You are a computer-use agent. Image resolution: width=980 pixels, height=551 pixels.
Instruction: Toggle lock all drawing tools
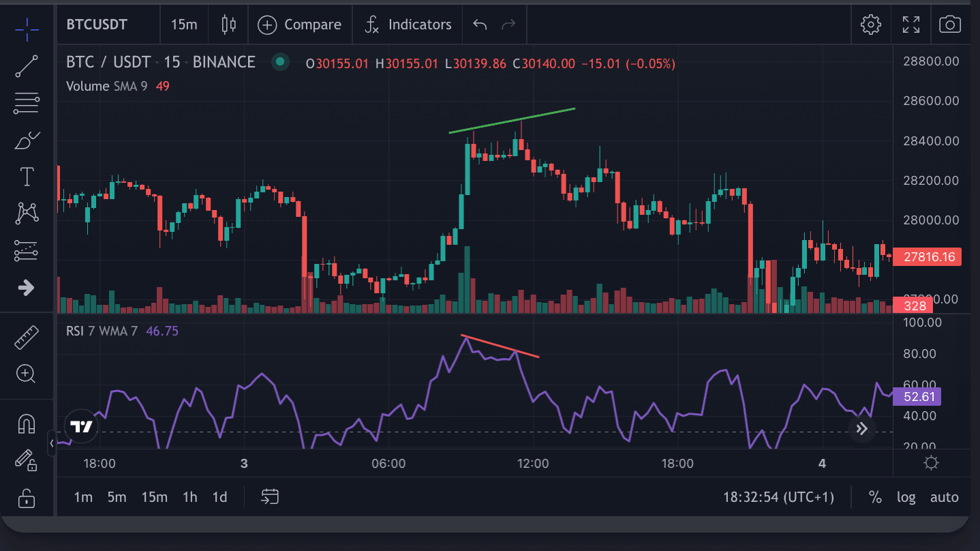pos(27,498)
